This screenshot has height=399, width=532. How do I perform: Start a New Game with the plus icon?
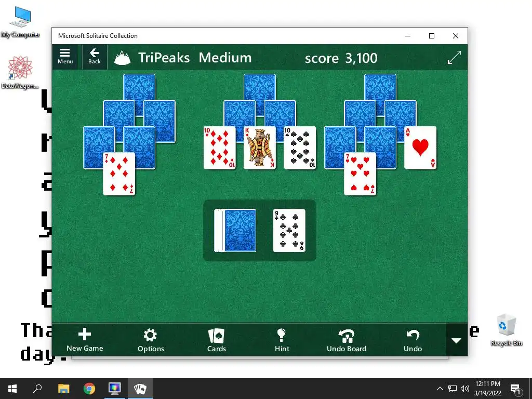(x=85, y=340)
